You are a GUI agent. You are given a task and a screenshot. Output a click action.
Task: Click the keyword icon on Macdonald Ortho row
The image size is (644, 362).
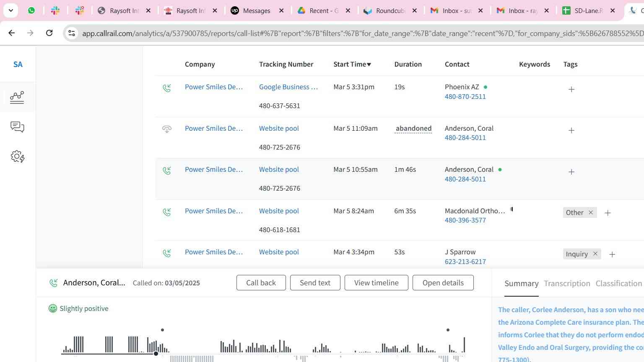(x=512, y=209)
